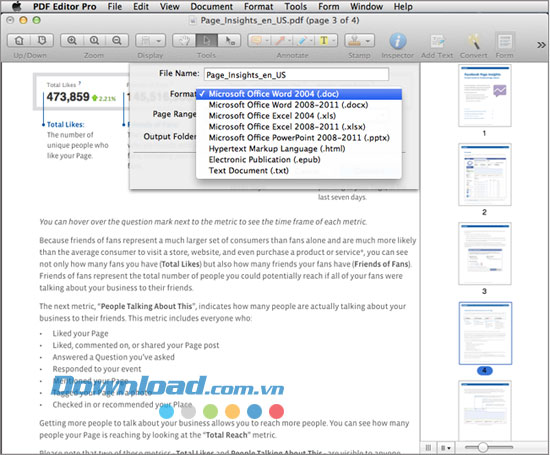Open page 1 thumbnail
Screen dimensions: 550x455
[x=485, y=95]
